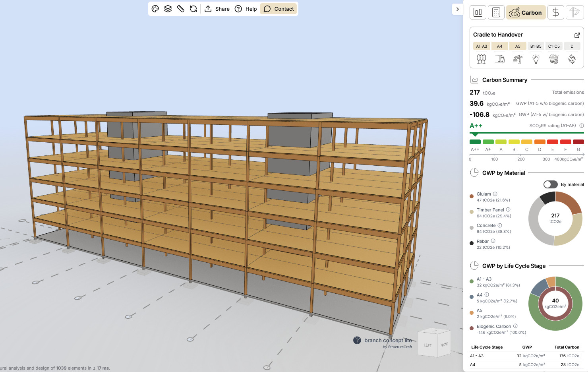Screen dimensions: 588x372
Task: Click the 217 tCO2e material donut chart
Action: (555, 219)
